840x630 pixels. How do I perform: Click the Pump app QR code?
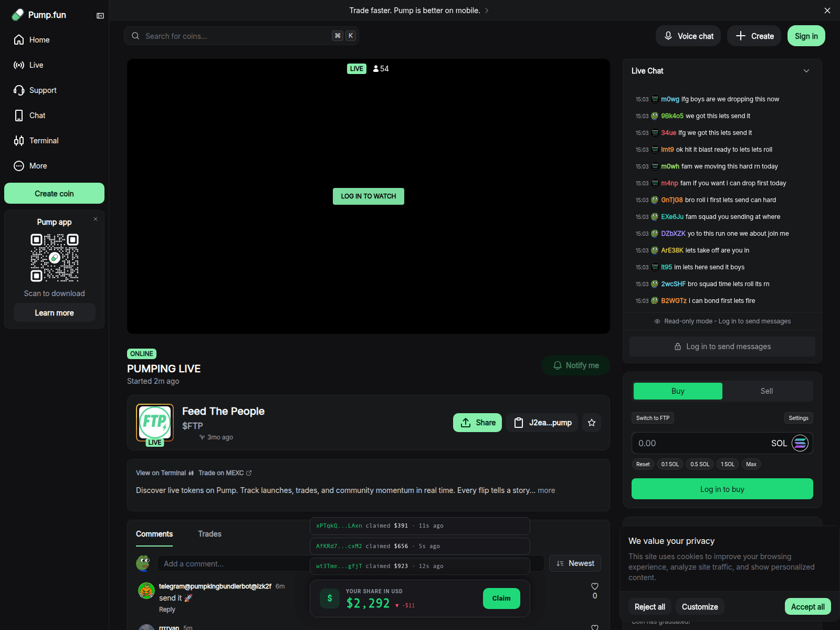(55, 258)
